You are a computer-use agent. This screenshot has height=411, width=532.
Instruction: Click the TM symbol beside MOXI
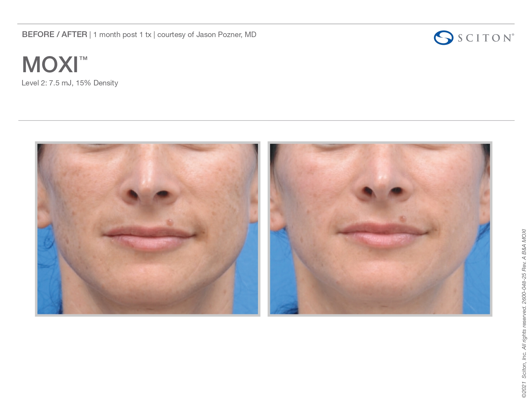point(83,59)
